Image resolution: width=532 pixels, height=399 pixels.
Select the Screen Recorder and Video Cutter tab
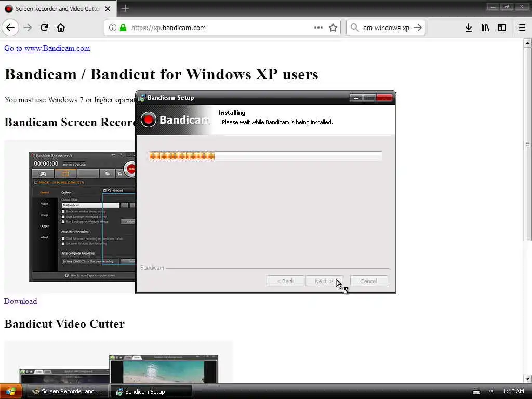tap(58, 9)
